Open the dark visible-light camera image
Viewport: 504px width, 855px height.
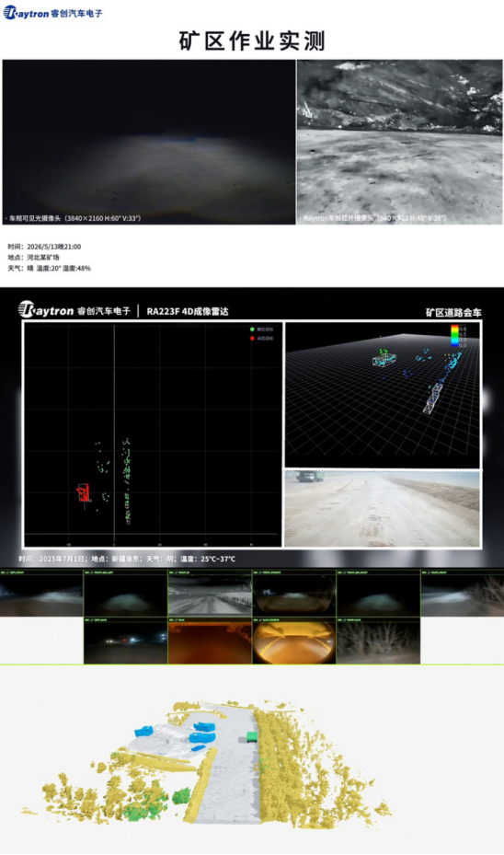pos(149,143)
